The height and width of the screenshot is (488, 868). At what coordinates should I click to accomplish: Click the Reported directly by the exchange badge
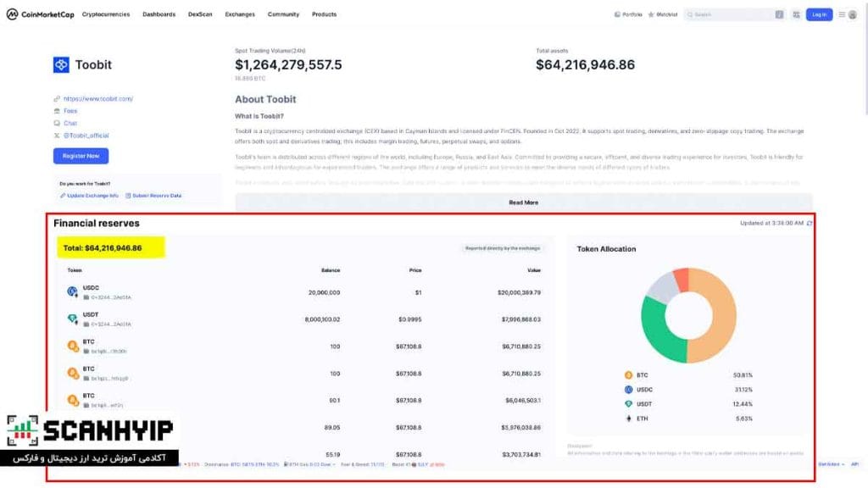point(503,248)
